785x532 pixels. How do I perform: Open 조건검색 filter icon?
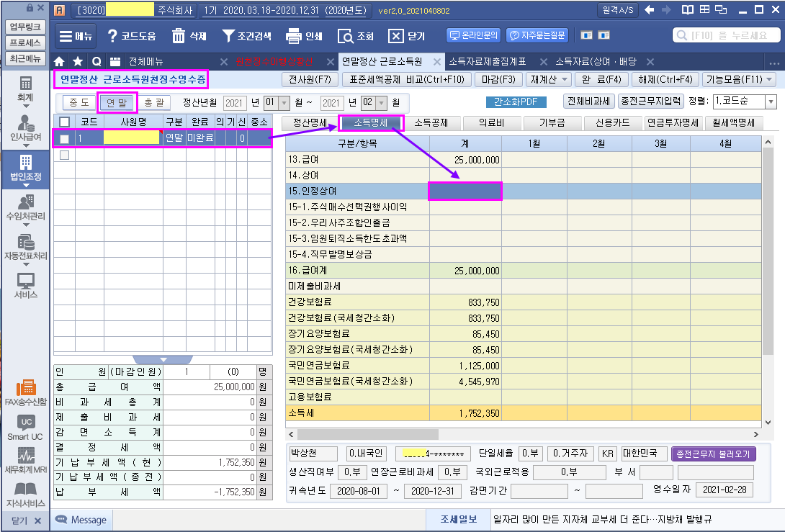[x=228, y=36]
